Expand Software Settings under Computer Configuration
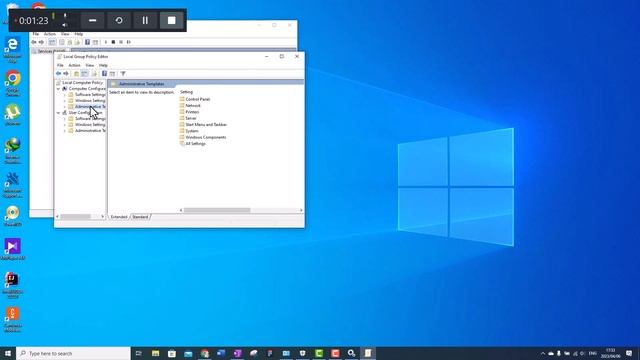 [64, 95]
